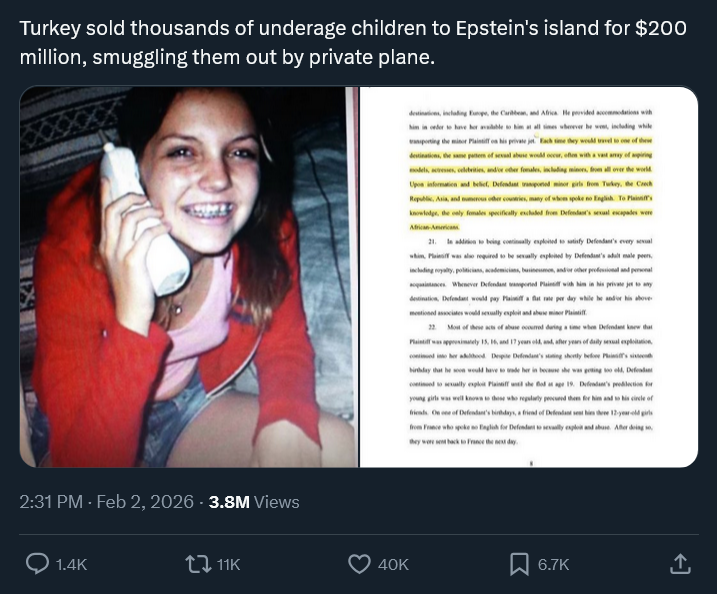Click the repost arrows icon
The image size is (717, 594).
point(197,564)
